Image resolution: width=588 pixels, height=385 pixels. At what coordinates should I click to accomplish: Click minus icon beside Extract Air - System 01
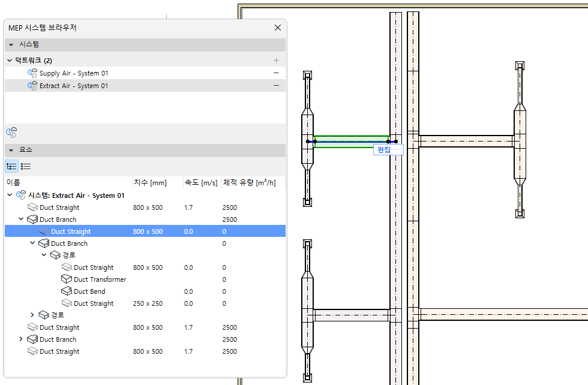tap(276, 86)
